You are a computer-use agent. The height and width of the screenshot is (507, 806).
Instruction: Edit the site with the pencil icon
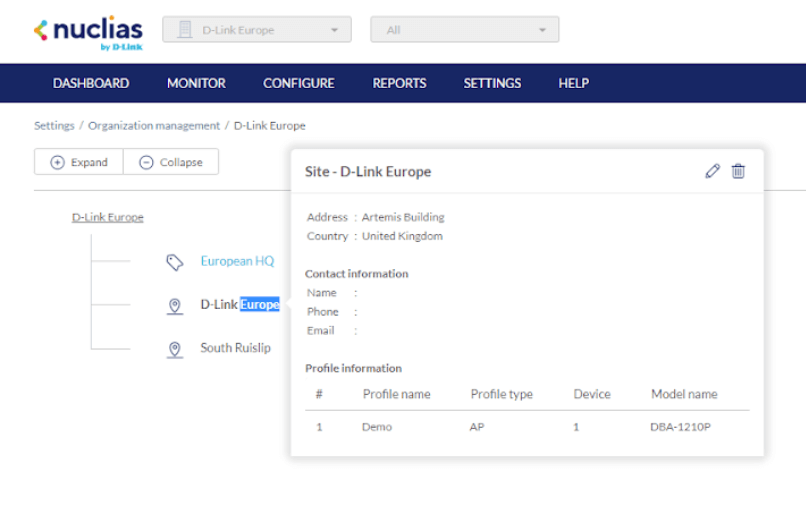click(712, 171)
